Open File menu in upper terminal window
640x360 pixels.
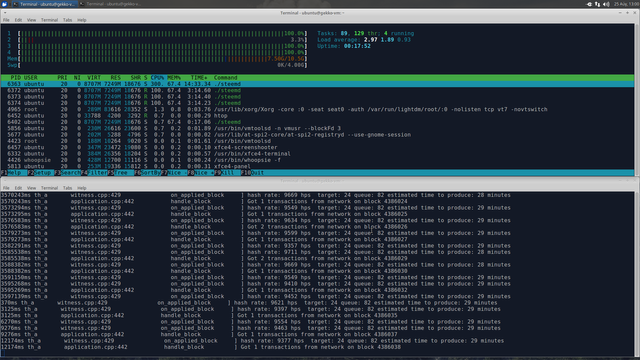[6, 20]
